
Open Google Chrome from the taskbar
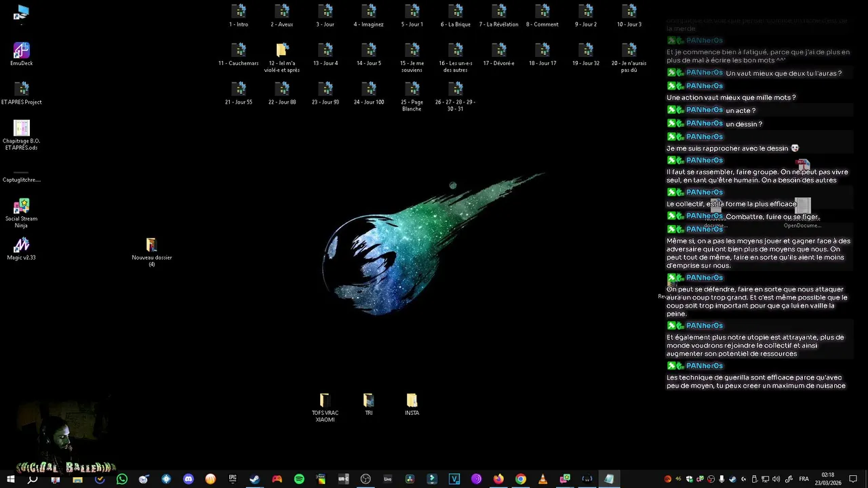[521, 479]
